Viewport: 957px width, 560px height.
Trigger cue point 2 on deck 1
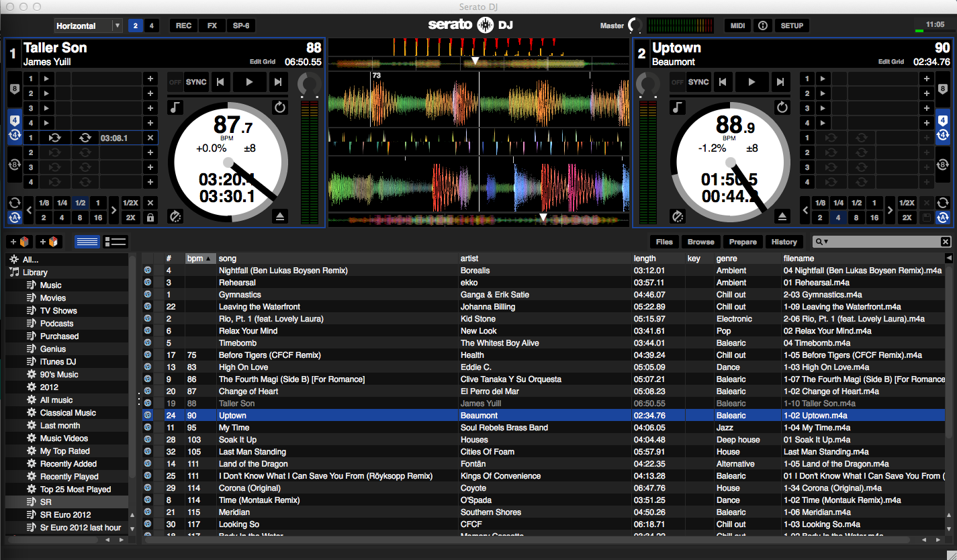46,93
